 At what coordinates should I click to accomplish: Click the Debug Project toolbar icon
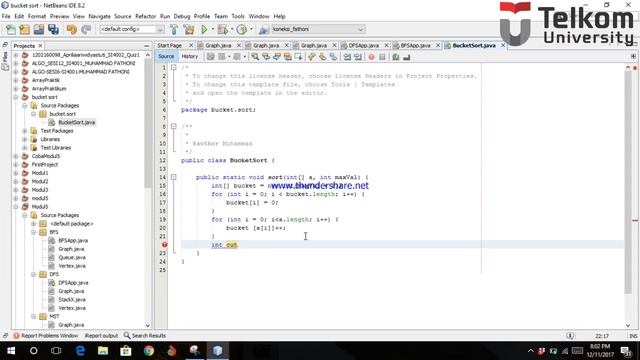pyautogui.click(x=223, y=29)
